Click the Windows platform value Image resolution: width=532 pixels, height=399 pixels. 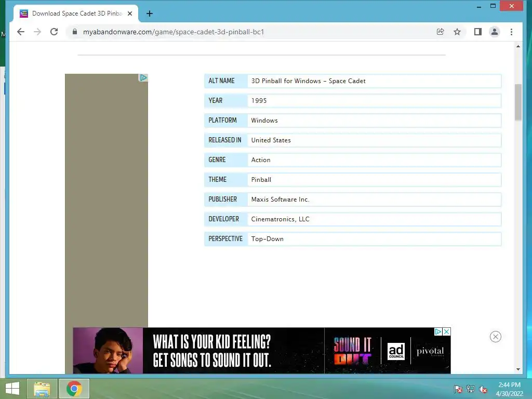(264, 121)
